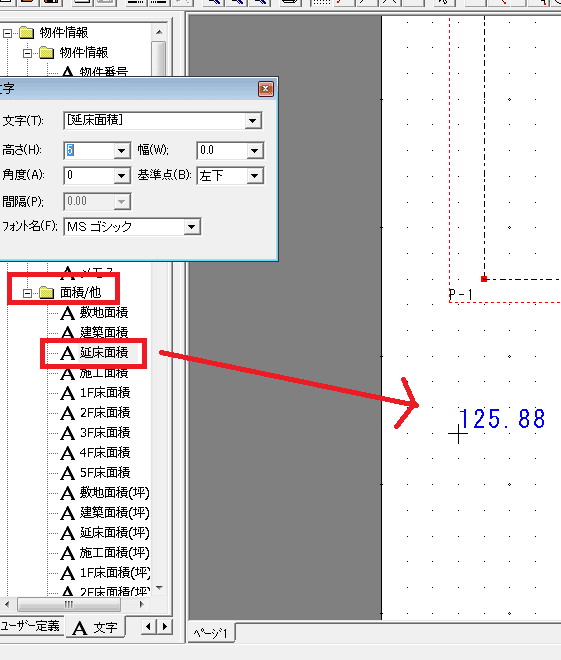The width and height of the screenshot is (561, 660).
Task: Open the 基準点(B) dropdown list
Action: point(255,176)
